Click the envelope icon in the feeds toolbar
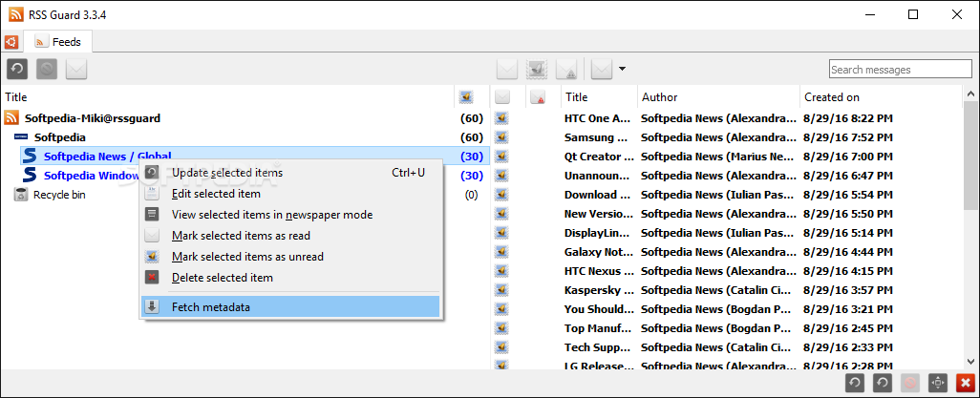 76,69
